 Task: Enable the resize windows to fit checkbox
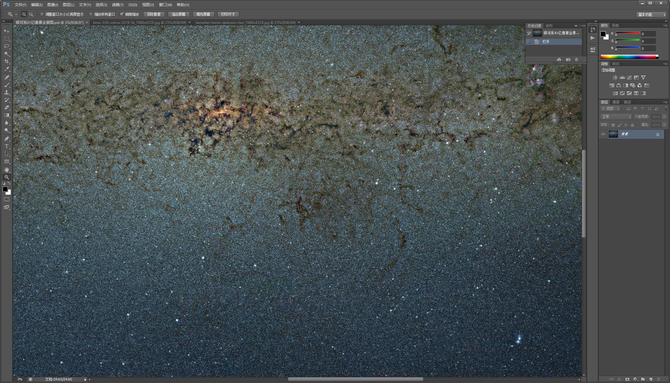point(41,14)
